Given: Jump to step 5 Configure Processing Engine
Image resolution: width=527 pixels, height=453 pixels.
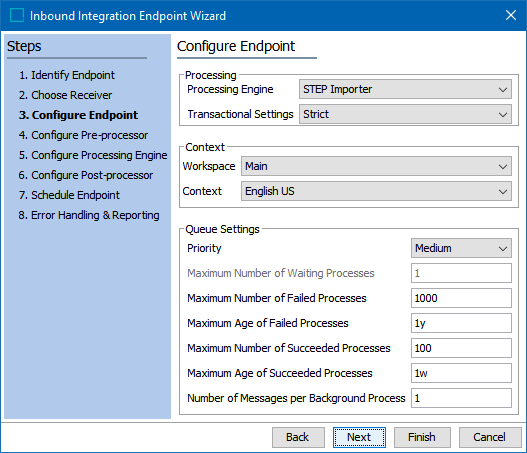Looking at the screenshot, I should 93,155.
